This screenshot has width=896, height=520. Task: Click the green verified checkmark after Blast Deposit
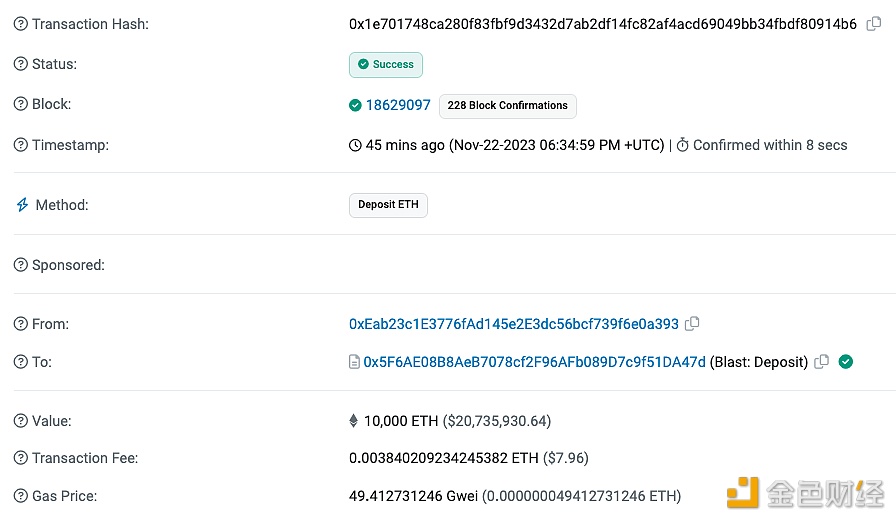pos(846,362)
